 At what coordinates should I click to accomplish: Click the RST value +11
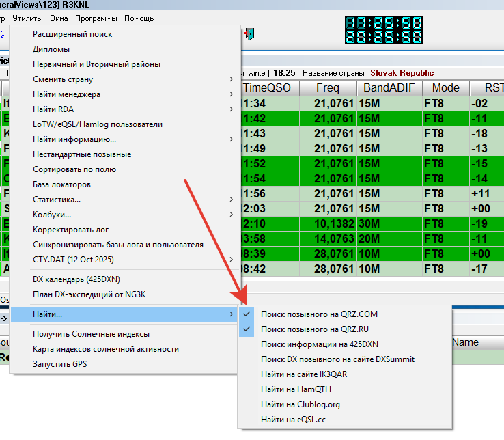pyautogui.click(x=487, y=193)
